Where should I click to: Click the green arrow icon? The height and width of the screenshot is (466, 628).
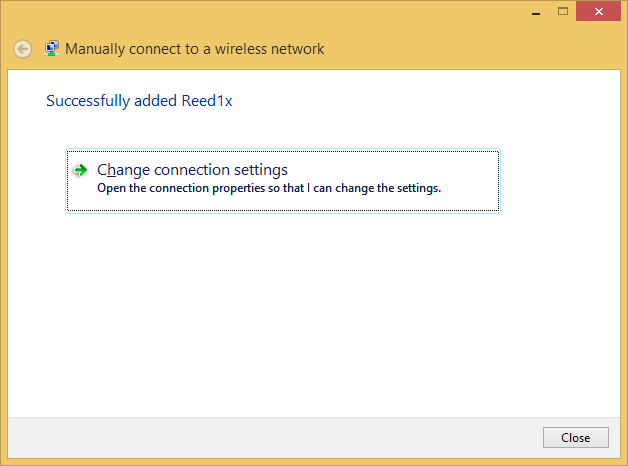81,171
